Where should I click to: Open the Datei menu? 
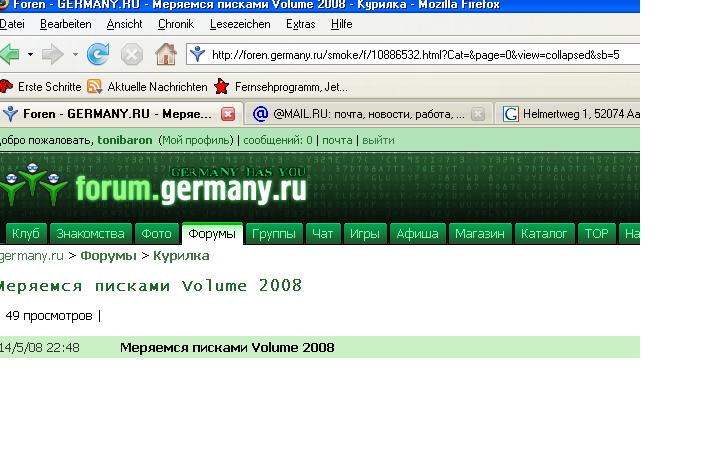(11, 24)
